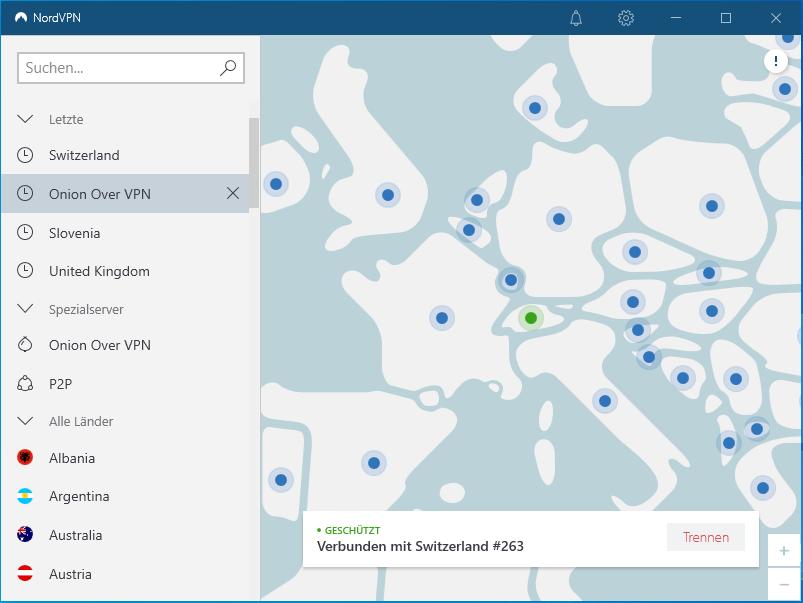Screen dimensions: 803x603
Task: Select the France map pin
Action: click(x=442, y=318)
